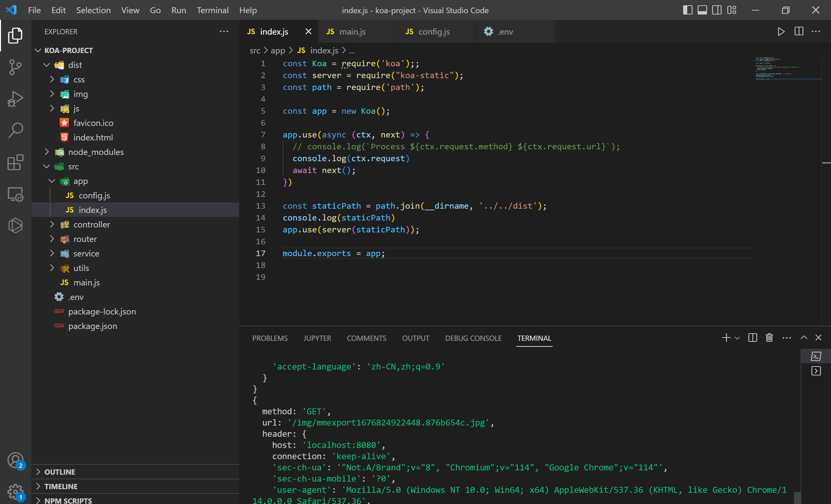Image resolution: width=831 pixels, height=504 pixels.
Task: Open terminal launch profile dropdown
Action: point(737,338)
